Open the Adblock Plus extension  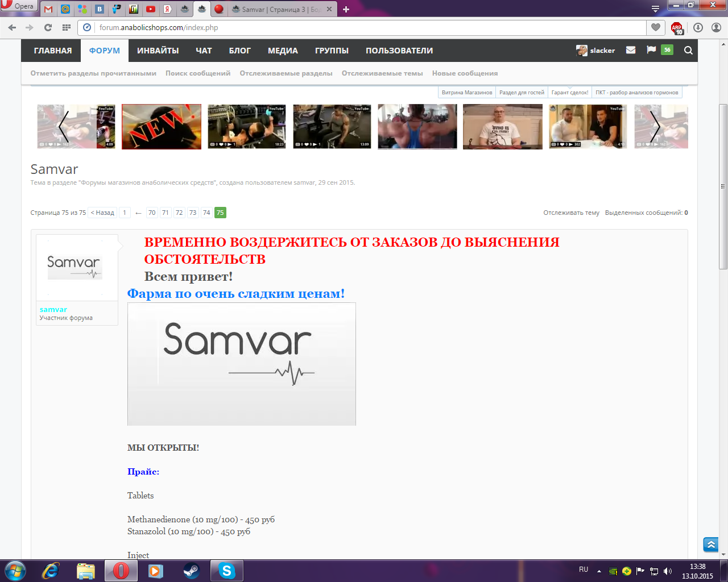677,28
